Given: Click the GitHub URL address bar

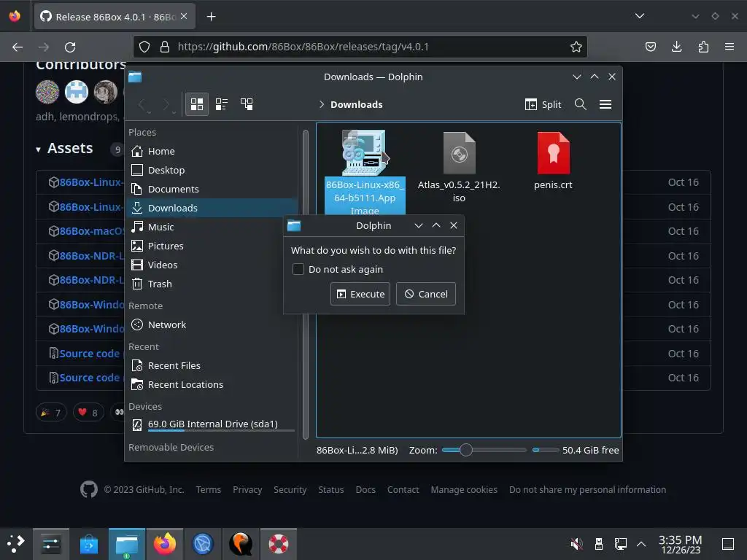Looking at the screenshot, I should [x=360, y=47].
